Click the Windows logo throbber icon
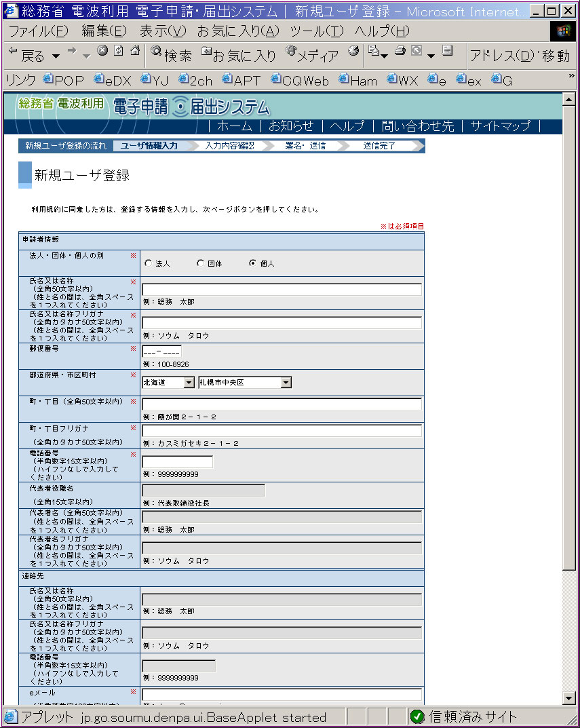The height and width of the screenshot is (728, 580). coord(563,32)
